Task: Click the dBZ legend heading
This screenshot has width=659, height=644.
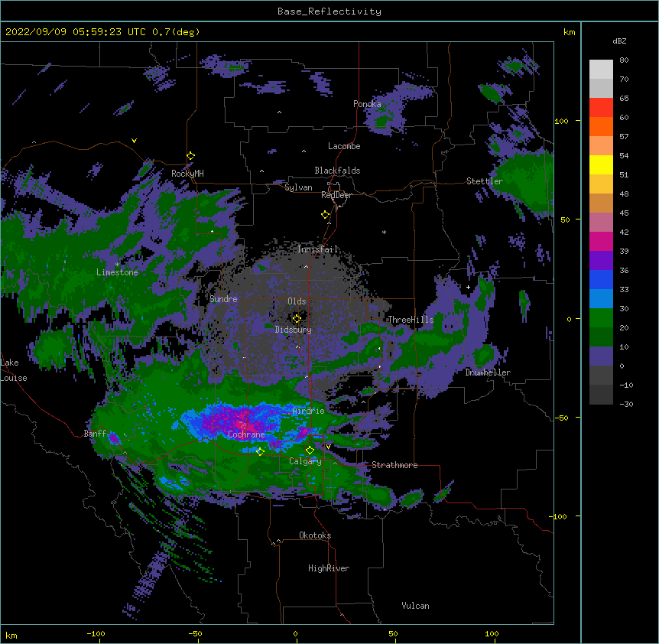Action: click(619, 41)
